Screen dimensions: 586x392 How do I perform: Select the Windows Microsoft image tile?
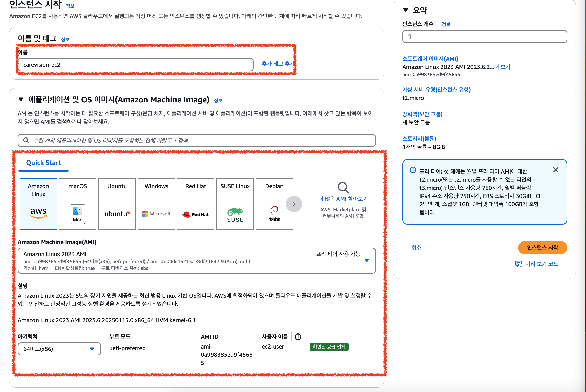(x=156, y=204)
